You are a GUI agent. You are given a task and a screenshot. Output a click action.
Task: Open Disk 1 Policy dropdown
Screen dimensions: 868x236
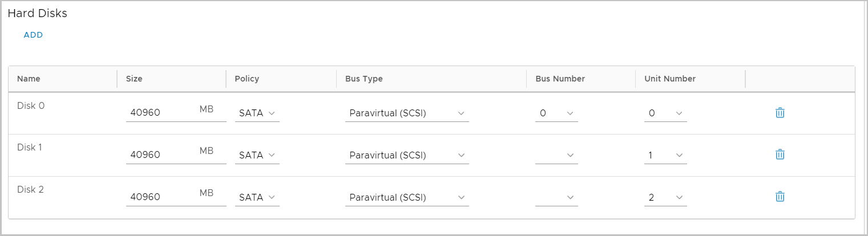click(257, 155)
